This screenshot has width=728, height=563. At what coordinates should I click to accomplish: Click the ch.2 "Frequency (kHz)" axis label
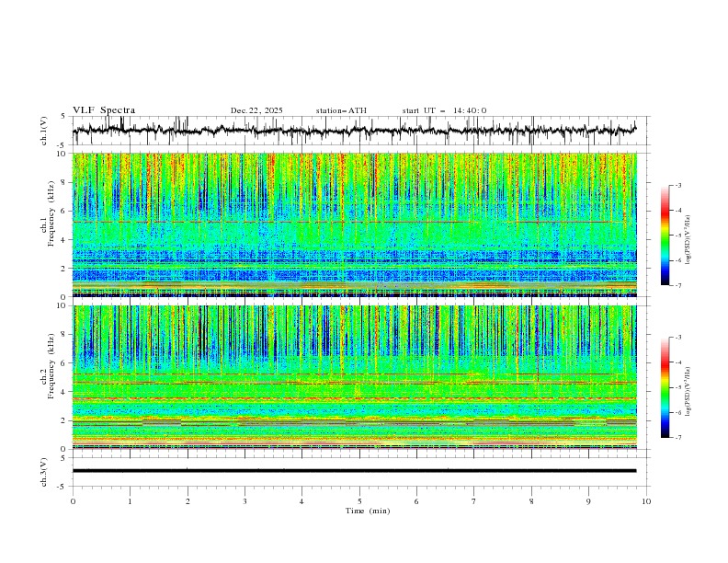pos(51,366)
